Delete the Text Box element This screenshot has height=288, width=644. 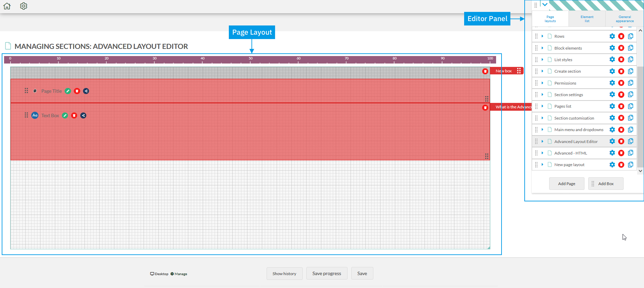point(74,115)
